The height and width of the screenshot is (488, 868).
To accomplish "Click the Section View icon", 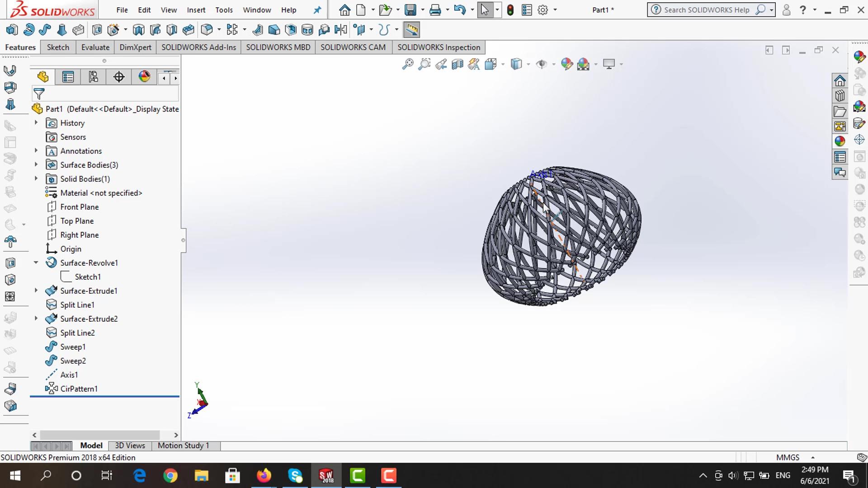I will (457, 64).
